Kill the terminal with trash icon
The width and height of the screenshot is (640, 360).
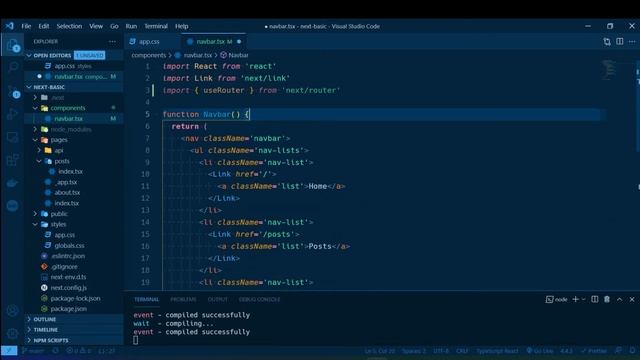(x=607, y=299)
